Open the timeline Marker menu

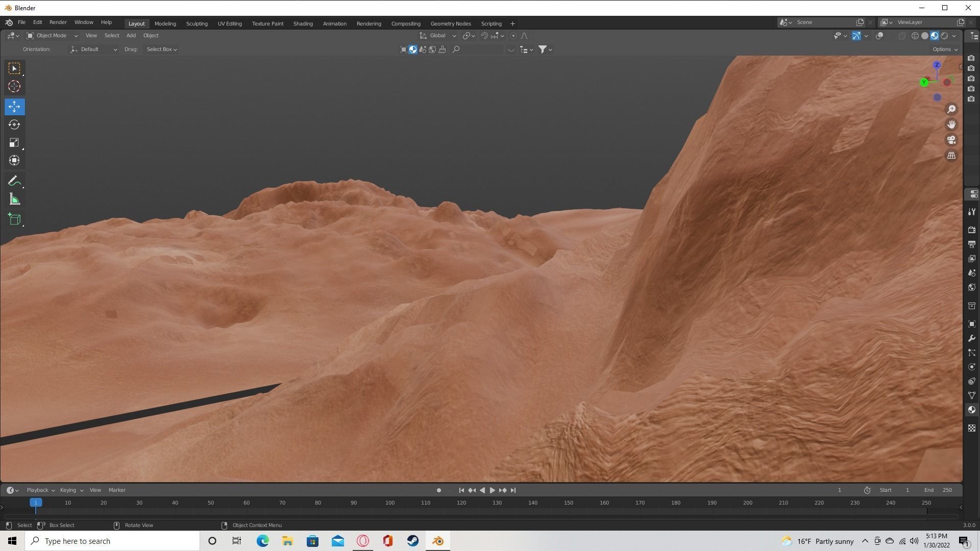pos(117,490)
